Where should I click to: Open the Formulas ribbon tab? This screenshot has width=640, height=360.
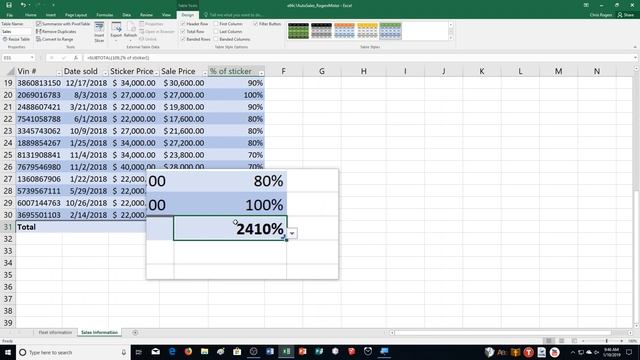point(105,15)
